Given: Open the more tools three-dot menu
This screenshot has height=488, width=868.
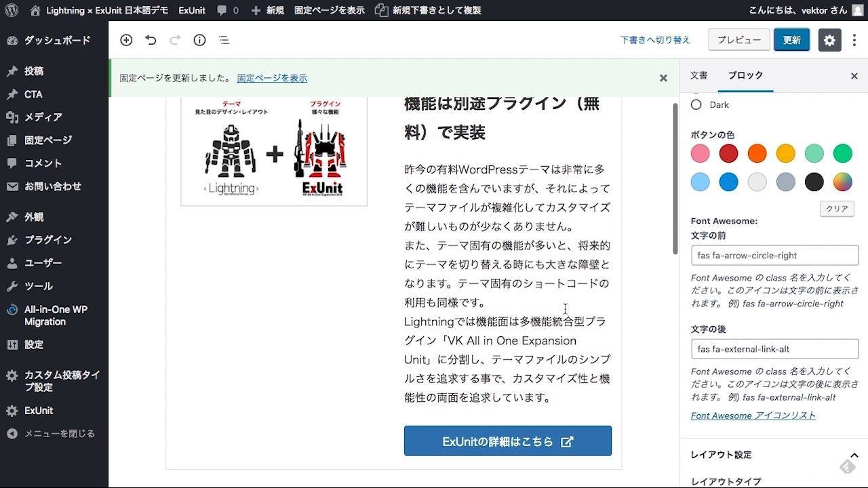Looking at the screenshot, I should point(854,40).
